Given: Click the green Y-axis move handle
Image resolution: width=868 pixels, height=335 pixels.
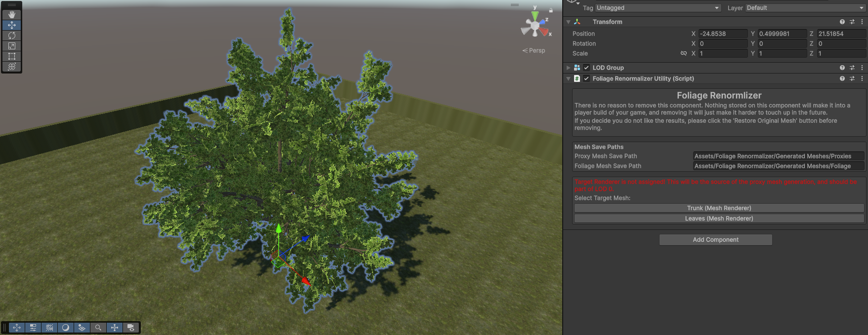Looking at the screenshot, I should pos(279,229).
